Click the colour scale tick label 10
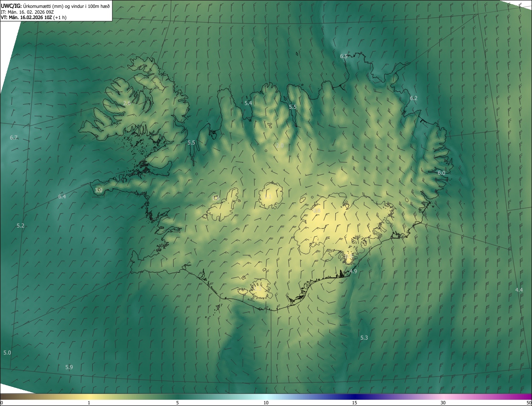 pyautogui.click(x=266, y=403)
